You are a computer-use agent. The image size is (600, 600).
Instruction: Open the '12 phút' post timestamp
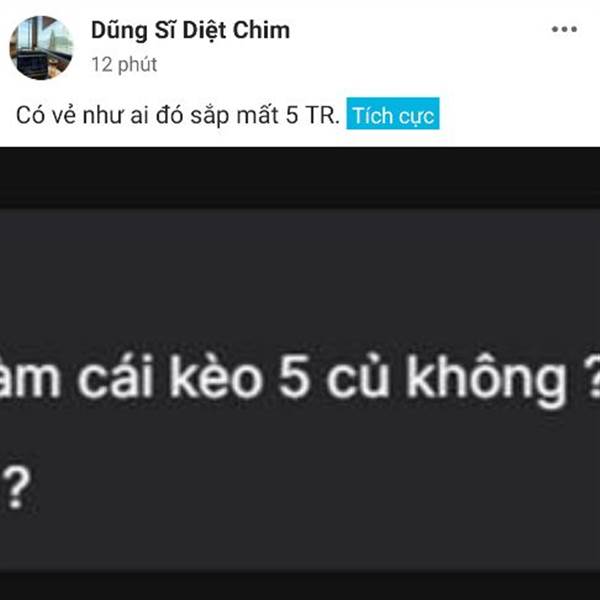[x=124, y=64]
